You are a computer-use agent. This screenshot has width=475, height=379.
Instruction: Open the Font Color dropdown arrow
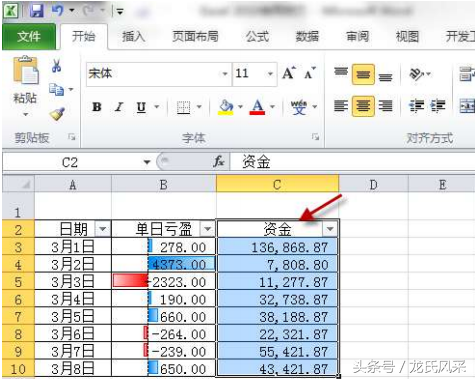click(272, 107)
